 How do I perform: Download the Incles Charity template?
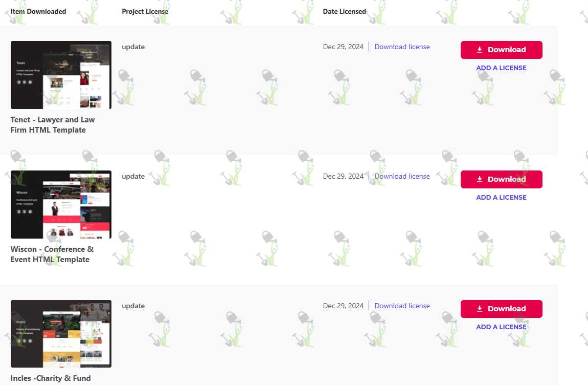(502, 309)
